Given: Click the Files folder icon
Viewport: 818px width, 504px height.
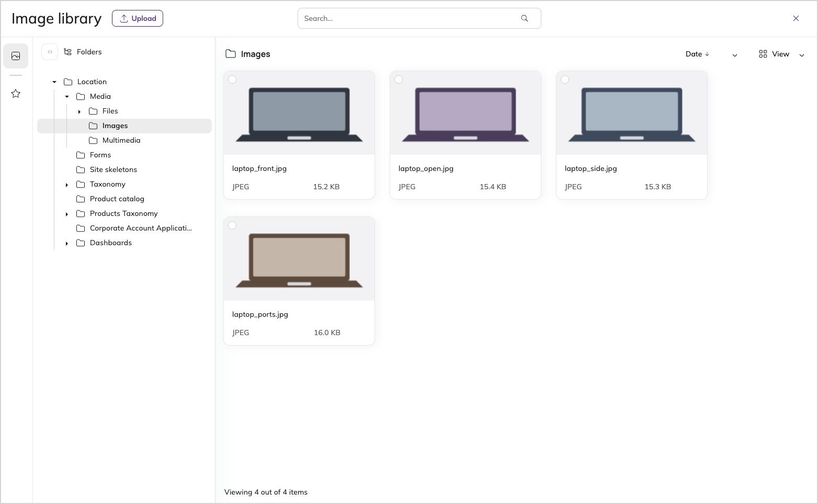Looking at the screenshot, I should (x=93, y=111).
